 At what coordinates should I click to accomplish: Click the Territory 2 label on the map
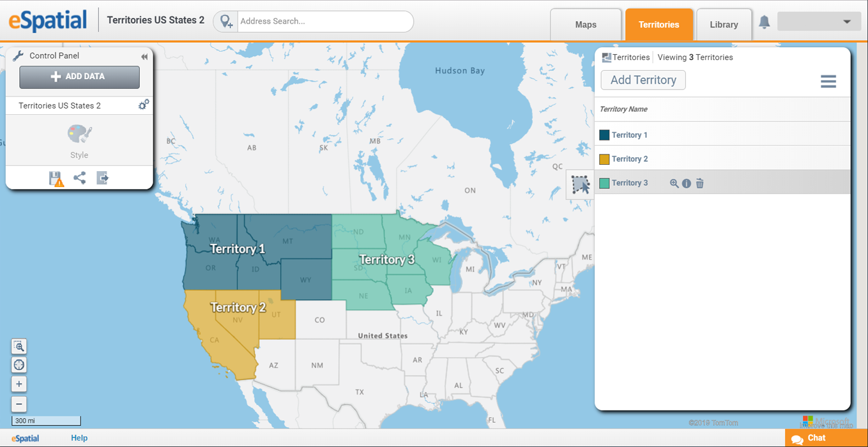tap(238, 308)
